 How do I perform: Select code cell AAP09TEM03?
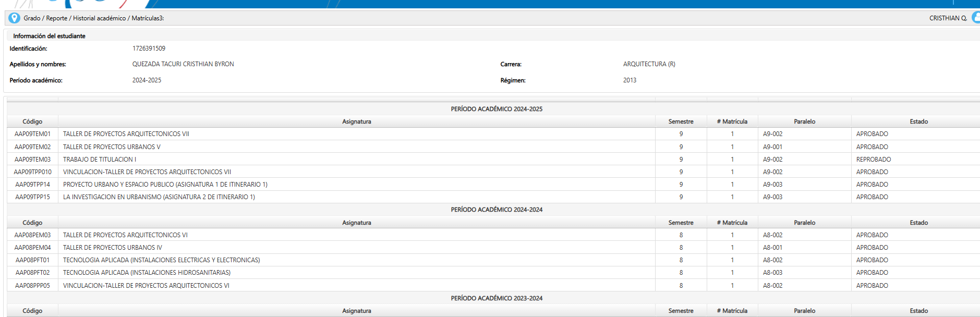click(32, 160)
